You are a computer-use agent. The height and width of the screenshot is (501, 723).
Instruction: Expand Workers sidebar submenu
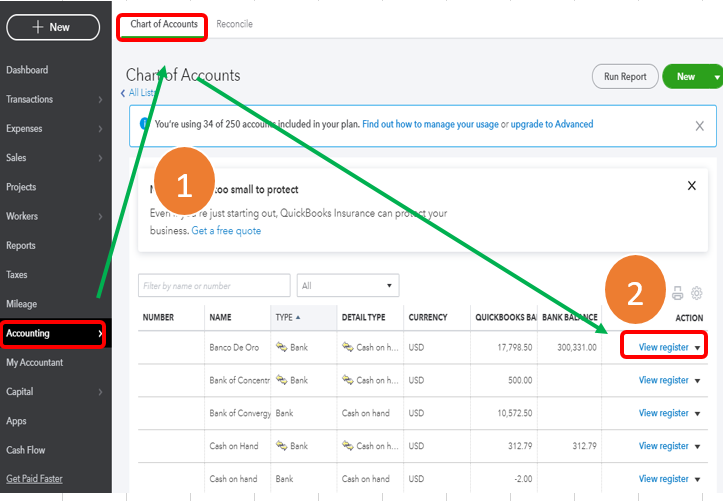(100, 216)
